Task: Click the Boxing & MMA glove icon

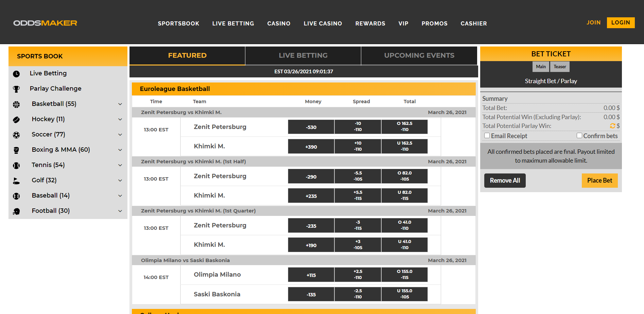Action: pos(16,150)
